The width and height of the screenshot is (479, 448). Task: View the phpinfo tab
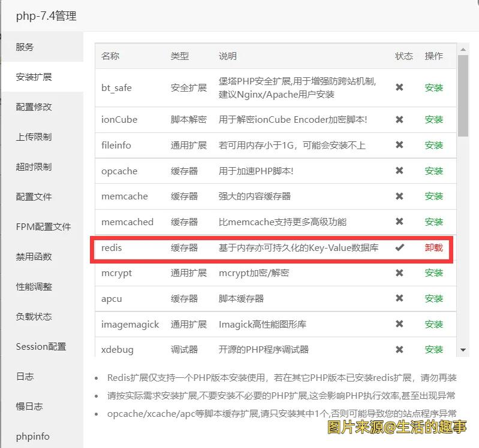click(32, 436)
